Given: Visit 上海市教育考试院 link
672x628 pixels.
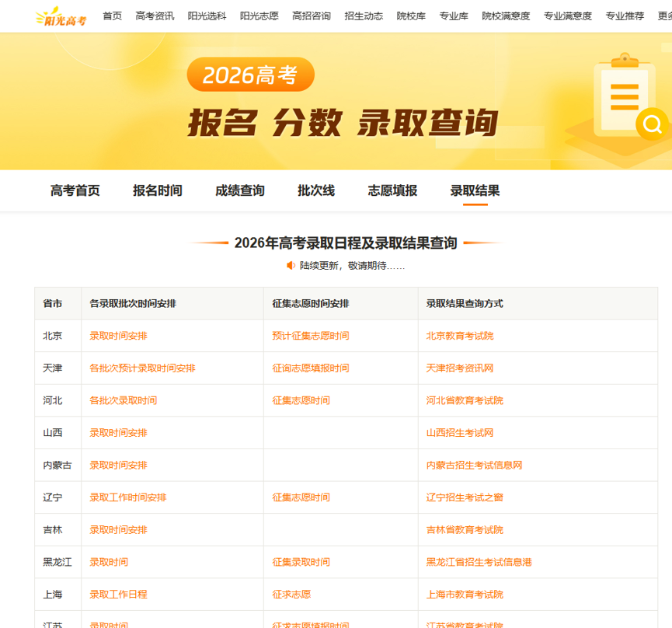Looking at the screenshot, I should [465, 595].
